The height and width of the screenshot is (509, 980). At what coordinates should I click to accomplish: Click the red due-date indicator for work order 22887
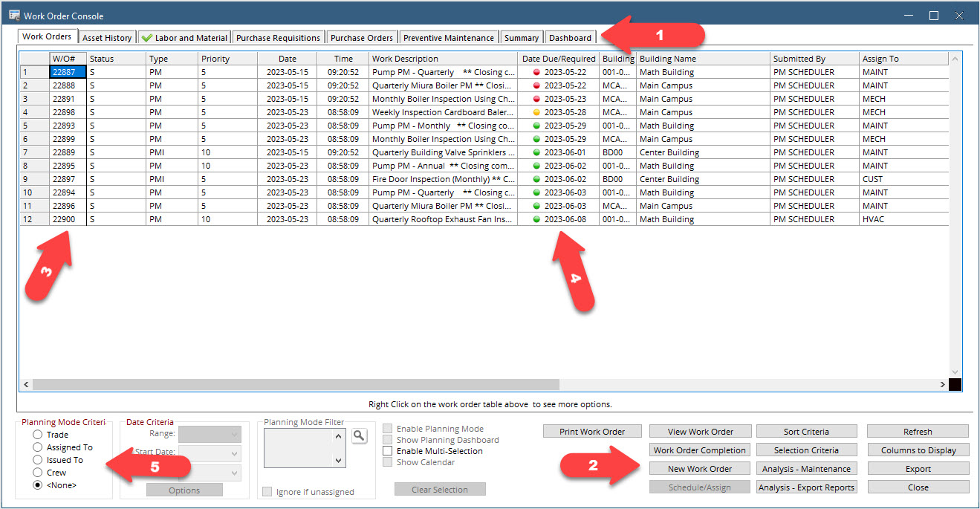pyautogui.click(x=536, y=72)
